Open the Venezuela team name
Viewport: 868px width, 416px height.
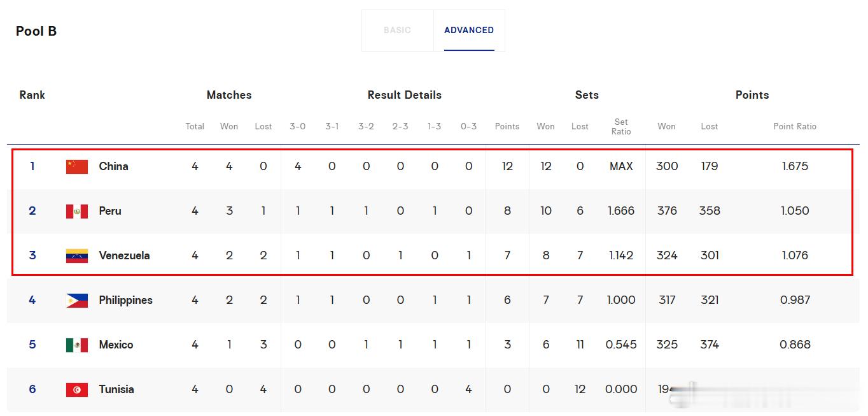125,255
